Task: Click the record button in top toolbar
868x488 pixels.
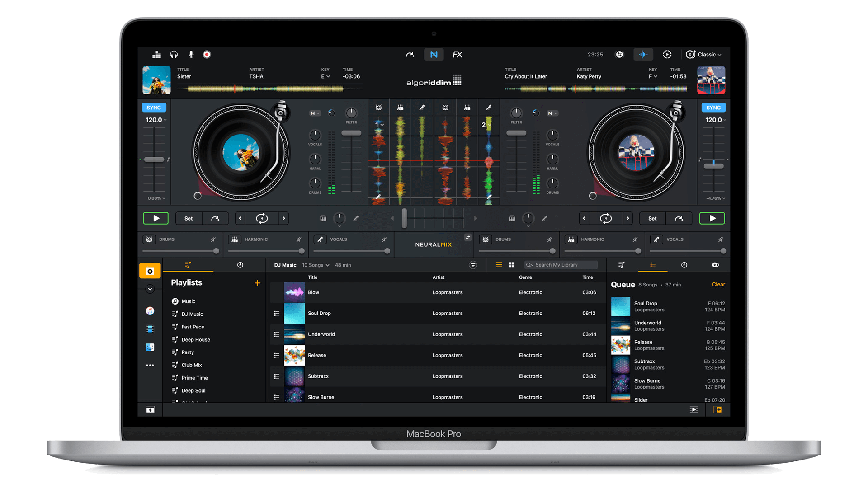Action: coord(207,55)
